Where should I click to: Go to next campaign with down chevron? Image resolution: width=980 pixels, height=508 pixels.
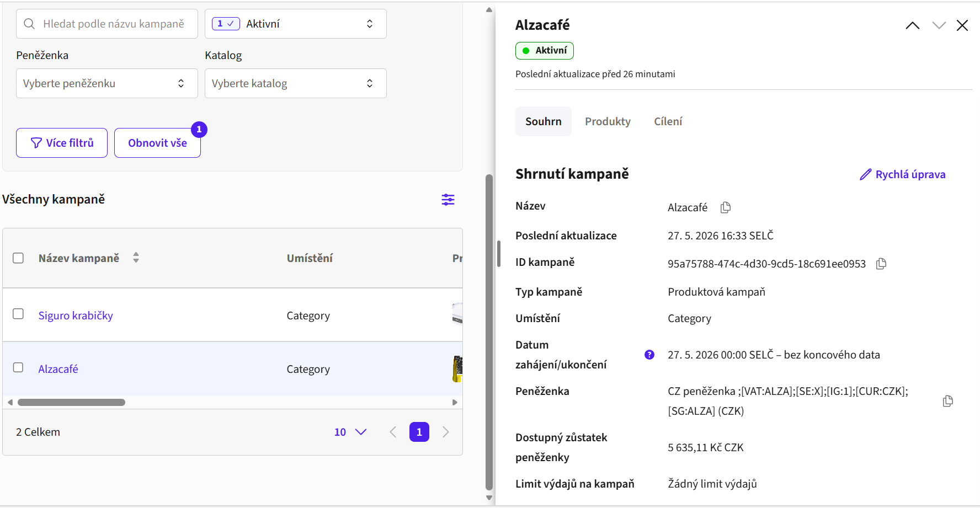tap(939, 25)
